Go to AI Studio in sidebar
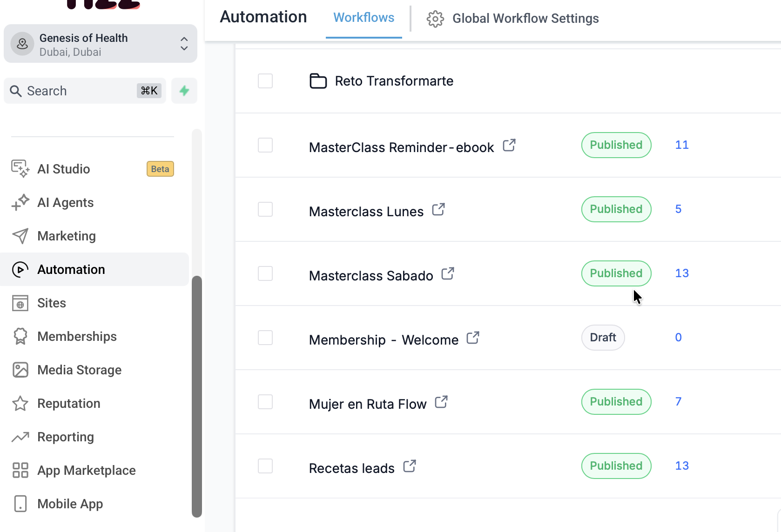Viewport: 781px width, 532px height. [x=94, y=169]
